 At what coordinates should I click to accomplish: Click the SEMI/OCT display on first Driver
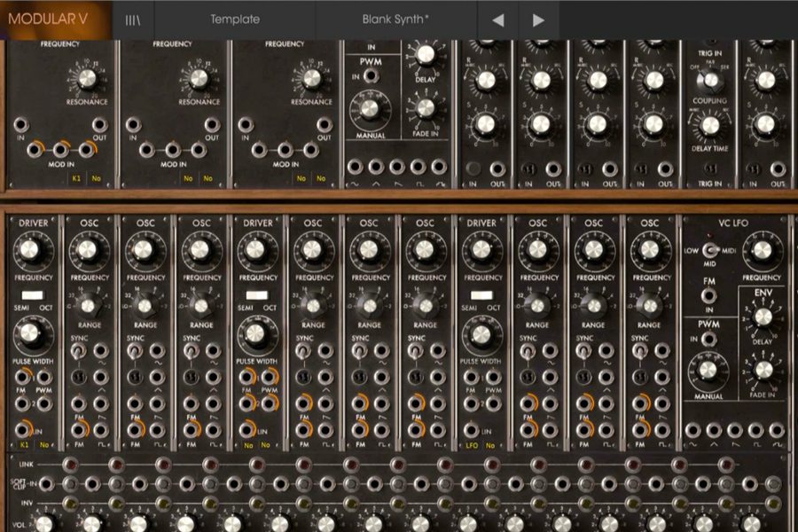32,294
